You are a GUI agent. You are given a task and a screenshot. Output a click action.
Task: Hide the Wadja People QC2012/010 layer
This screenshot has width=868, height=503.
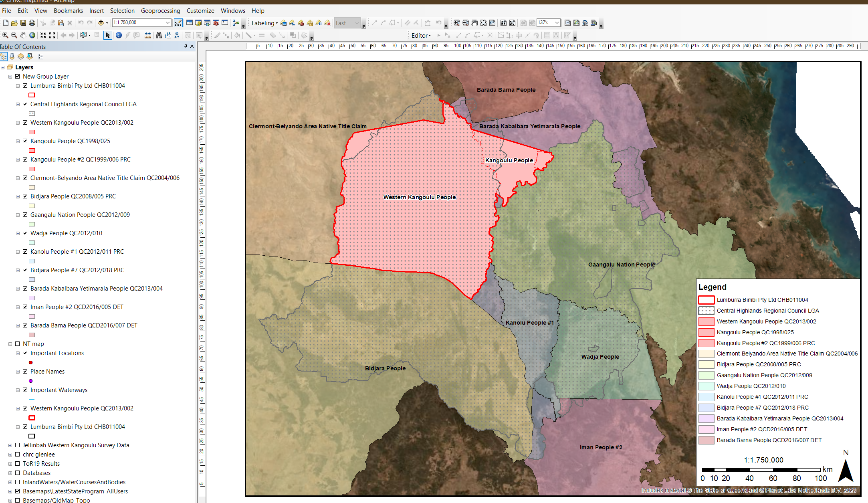point(25,233)
